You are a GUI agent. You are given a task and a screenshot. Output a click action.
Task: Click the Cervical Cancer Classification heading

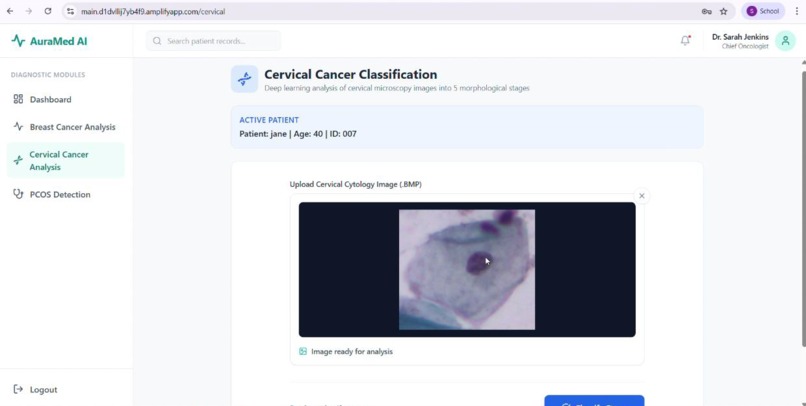pyautogui.click(x=351, y=75)
